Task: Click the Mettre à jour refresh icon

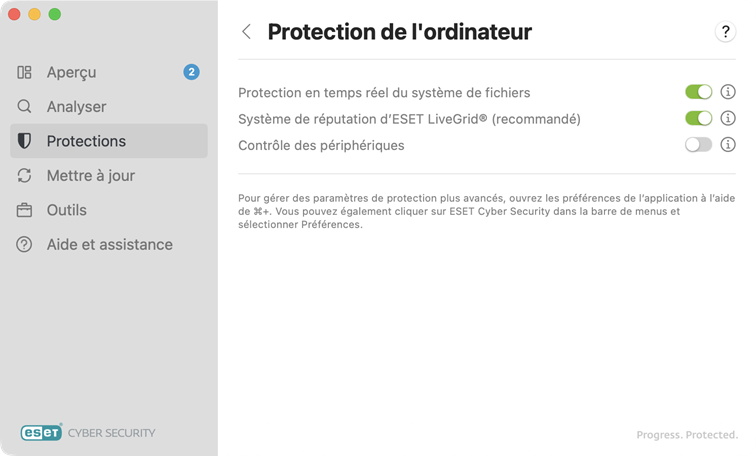Action: [25, 176]
